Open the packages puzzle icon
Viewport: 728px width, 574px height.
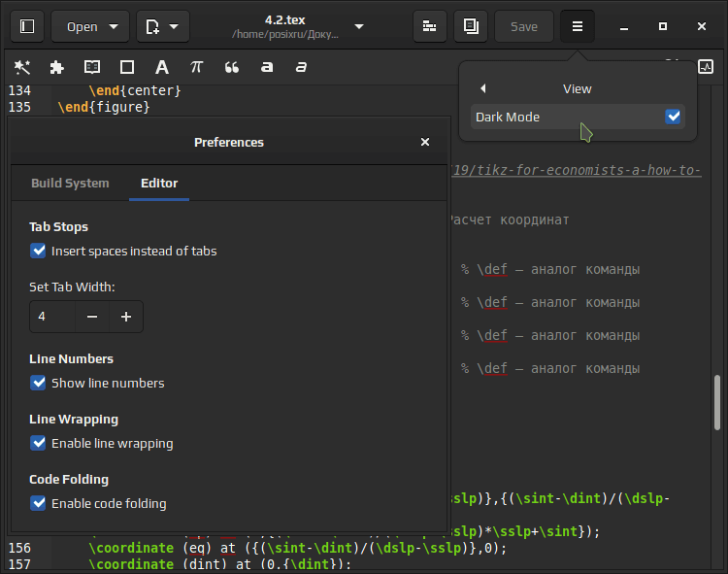coord(56,67)
